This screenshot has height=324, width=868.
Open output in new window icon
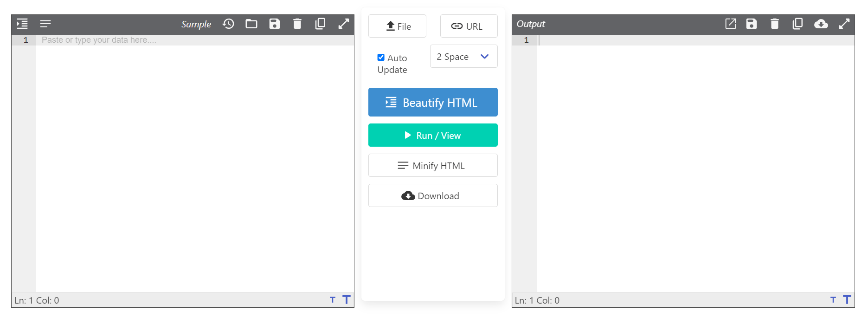click(x=731, y=24)
